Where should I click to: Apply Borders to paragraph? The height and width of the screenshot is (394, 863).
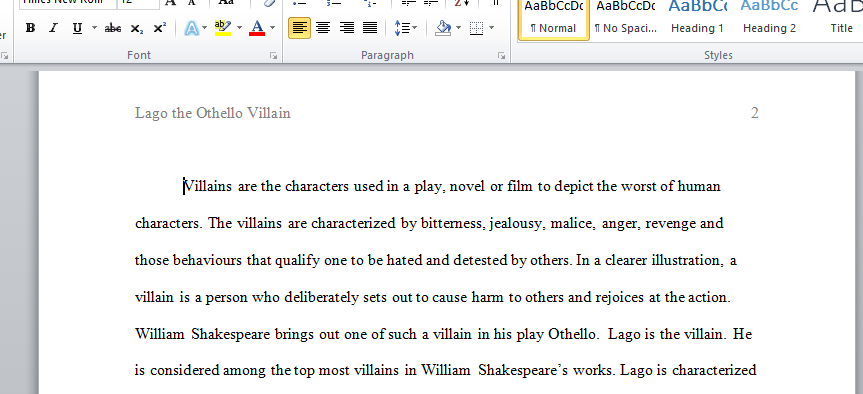[x=477, y=28]
